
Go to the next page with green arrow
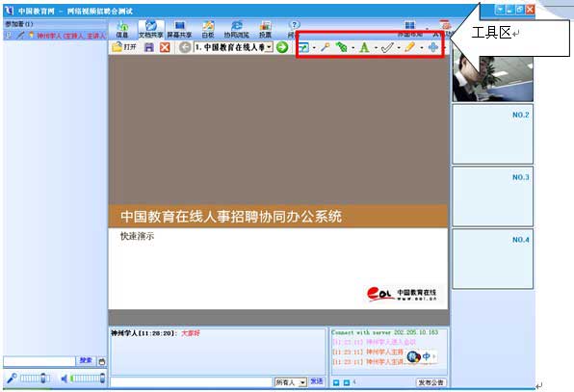pos(282,47)
